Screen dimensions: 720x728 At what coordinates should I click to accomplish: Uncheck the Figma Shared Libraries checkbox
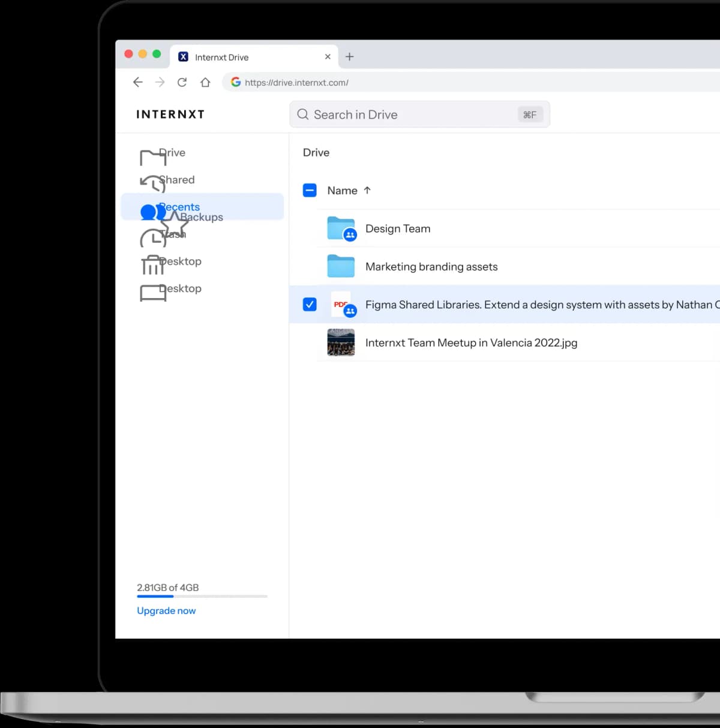(310, 304)
